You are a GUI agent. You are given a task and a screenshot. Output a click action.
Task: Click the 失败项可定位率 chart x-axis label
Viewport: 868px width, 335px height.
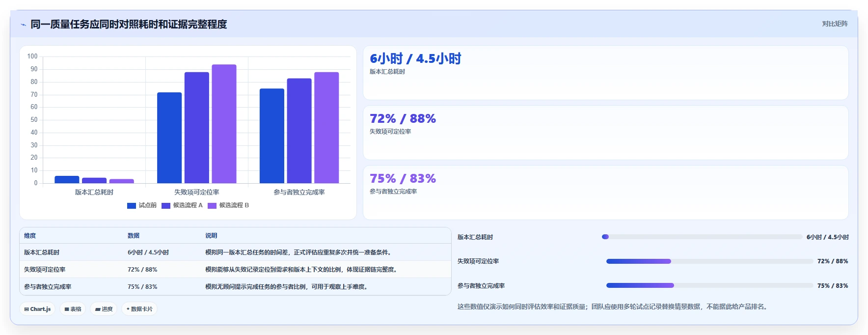pyautogui.click(x=197, y=193)
